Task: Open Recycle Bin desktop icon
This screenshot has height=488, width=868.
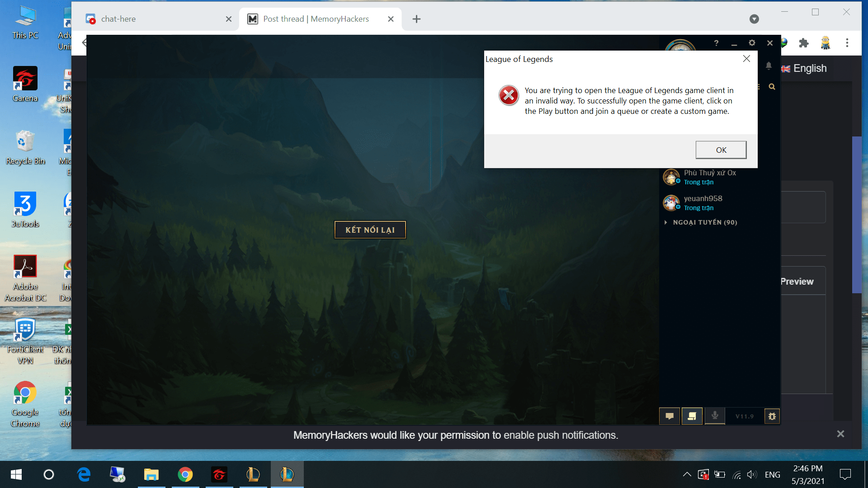Action: [25, 147]
